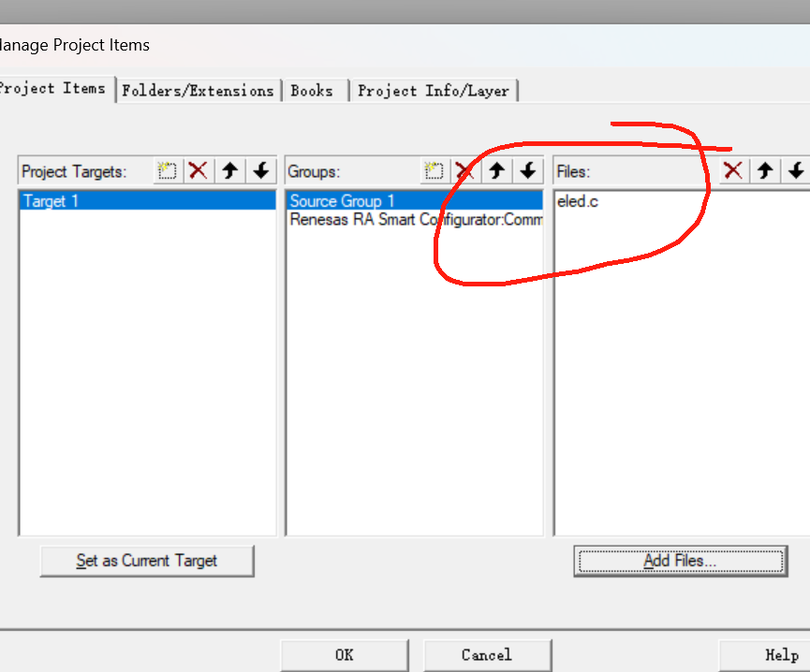Image resolution: width=810 pixels, height=672 pixels.
Task: Move the selected group down
Action: 528,170
